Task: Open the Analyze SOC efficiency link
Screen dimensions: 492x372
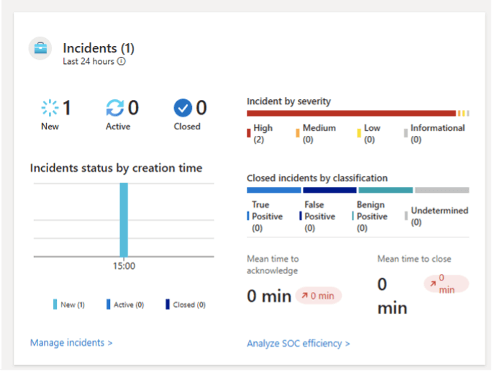Action: tap(298, 343)
